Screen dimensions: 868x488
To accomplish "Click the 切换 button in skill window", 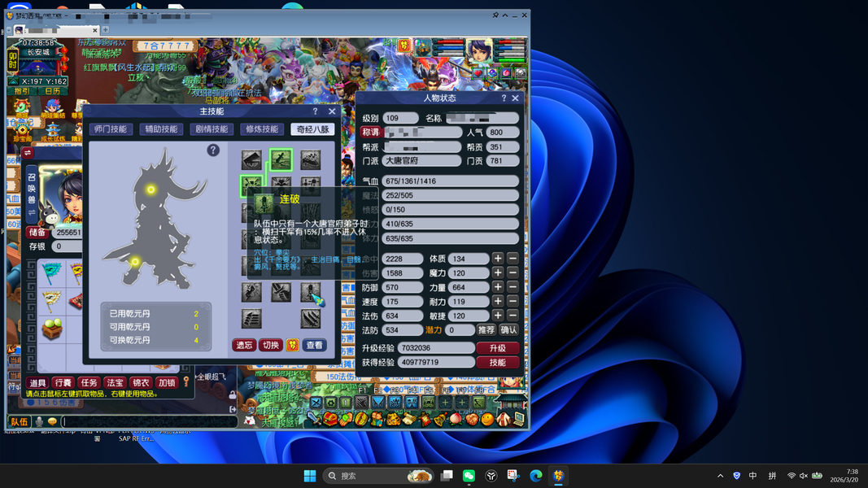I will coord(271,345).
